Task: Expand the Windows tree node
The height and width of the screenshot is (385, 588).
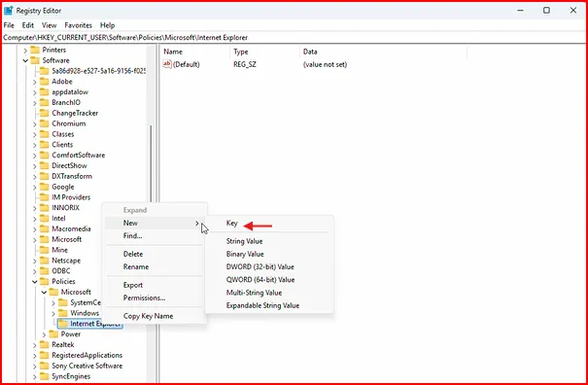Action: tap(53, 313)
